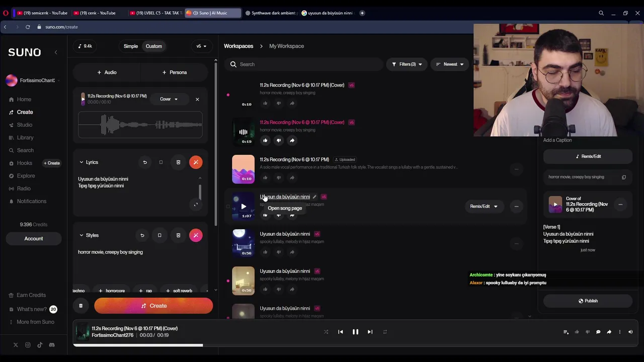The image size is (644, 362).
Task: Switch to Custom creation mode
Action: point(154,46)
